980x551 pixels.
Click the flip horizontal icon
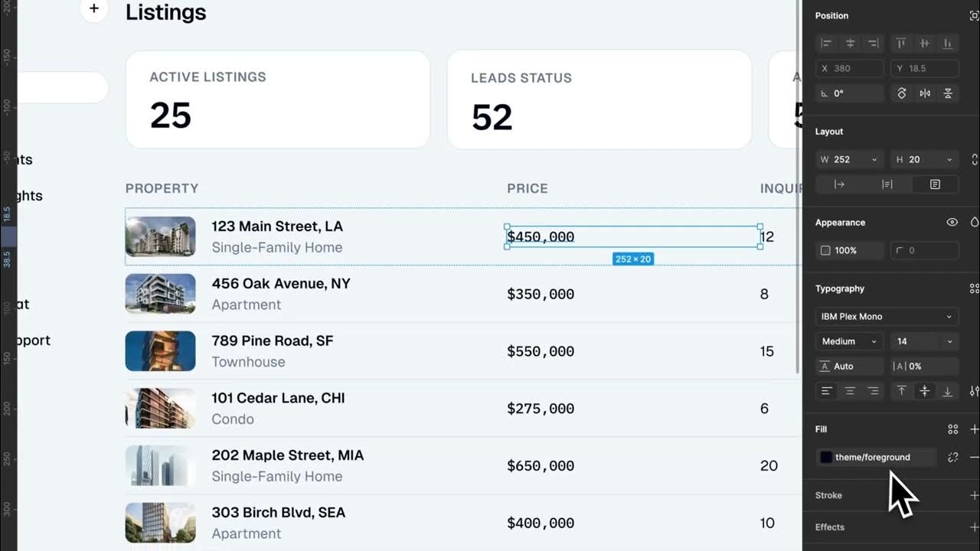925,93
